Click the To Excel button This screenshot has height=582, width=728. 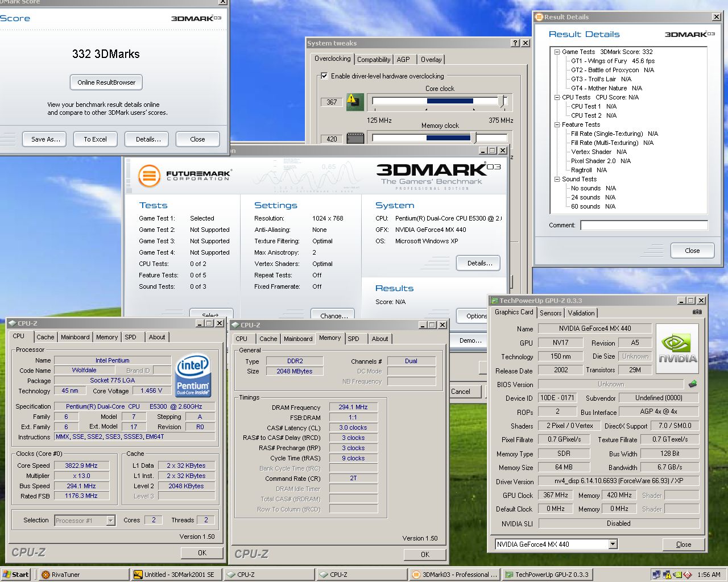(95, 139)
